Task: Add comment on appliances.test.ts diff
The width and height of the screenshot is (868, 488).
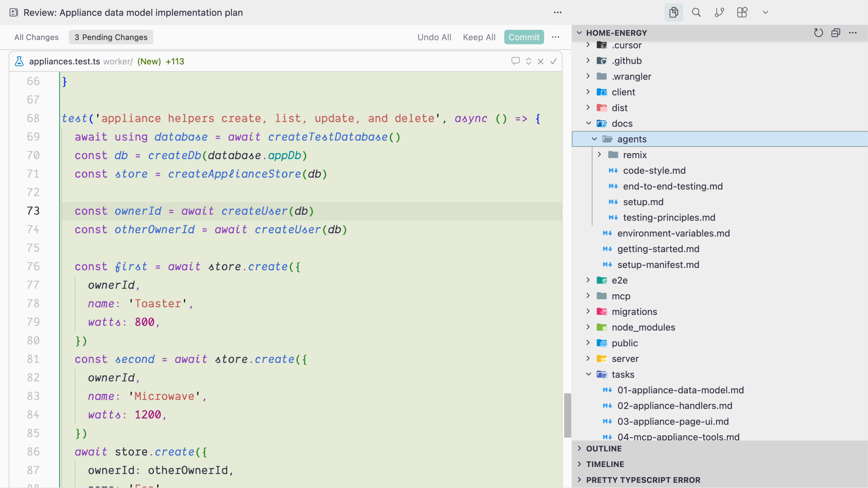Action: coord(515,61)
